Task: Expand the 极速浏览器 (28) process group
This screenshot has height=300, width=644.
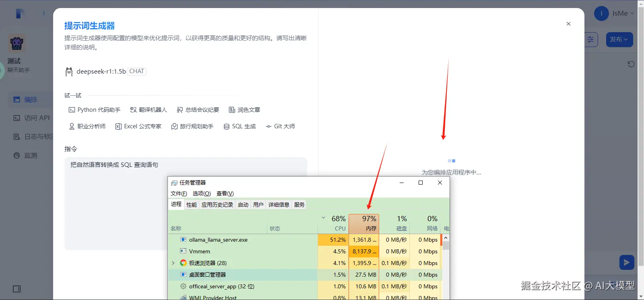Action: point(173,263)
